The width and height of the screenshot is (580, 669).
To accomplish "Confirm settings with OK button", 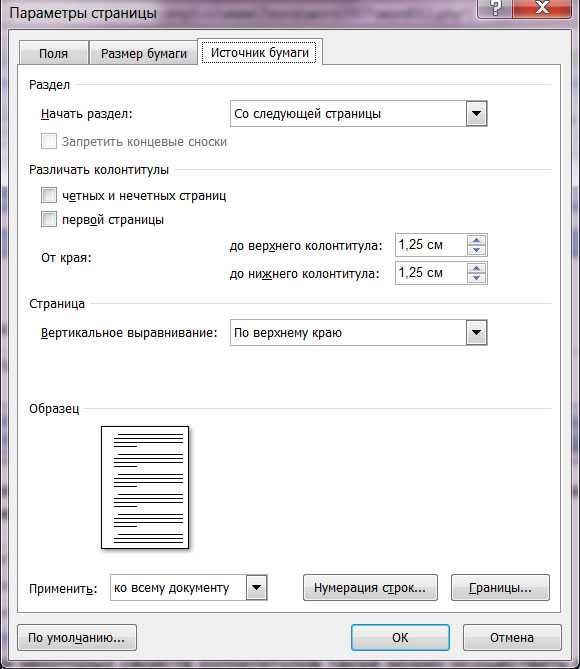I will click(x=400, y=637).
